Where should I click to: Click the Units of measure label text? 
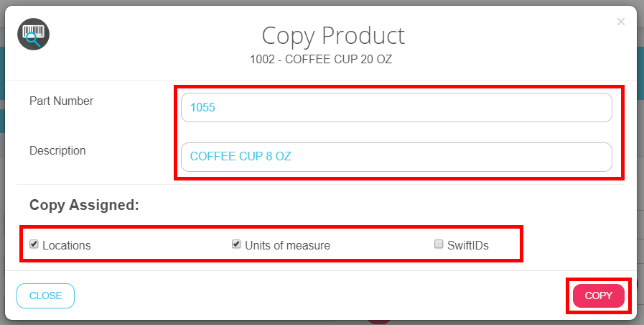287,245
